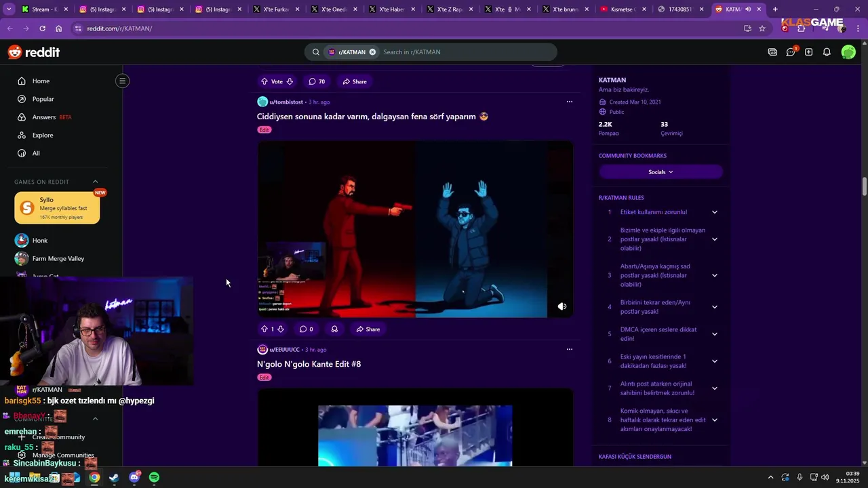Viewport: 868px width, 488px height.
Task: Go to Popular in the sidebar
Action: coord(43,99)
